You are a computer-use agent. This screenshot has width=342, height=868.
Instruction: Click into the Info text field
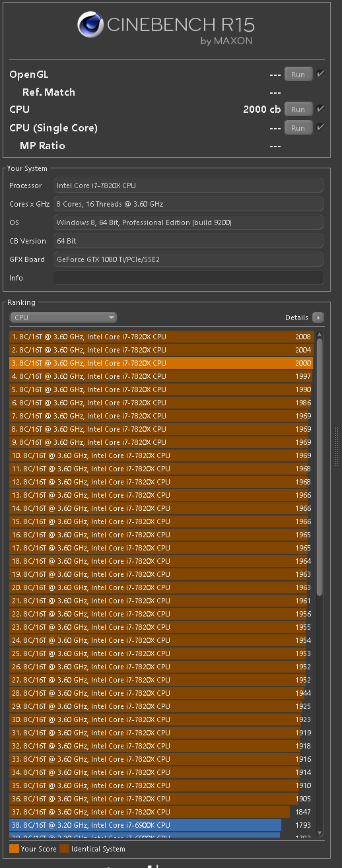point(188,278)
